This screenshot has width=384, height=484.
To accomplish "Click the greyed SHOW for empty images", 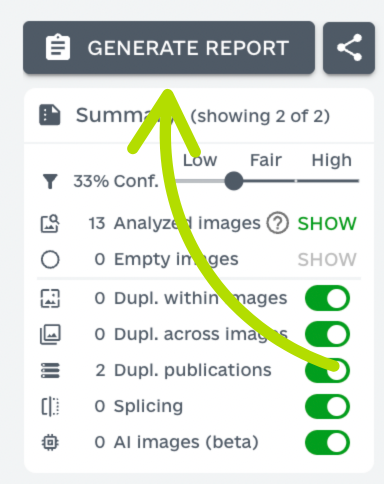I will (x=327, y=259).
